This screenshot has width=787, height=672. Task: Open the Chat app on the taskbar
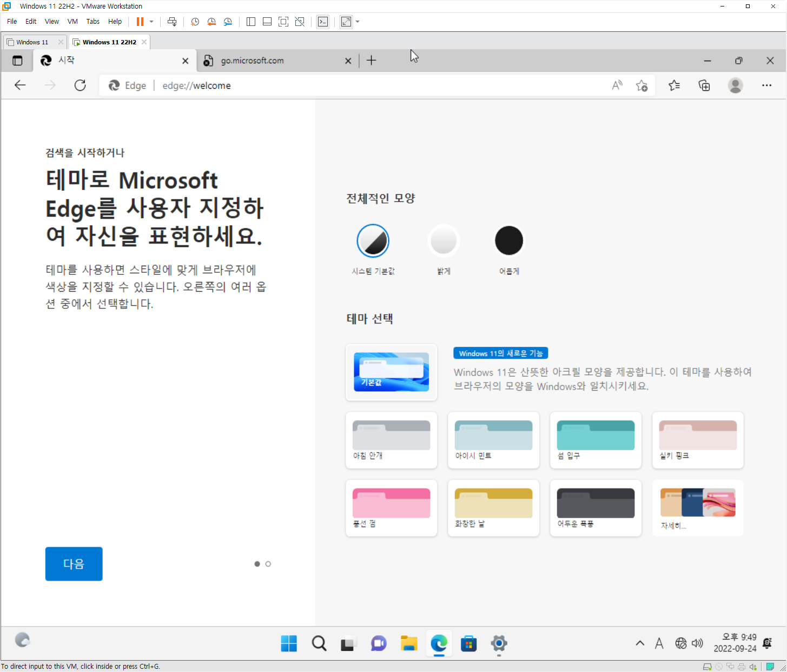point(378,643)
